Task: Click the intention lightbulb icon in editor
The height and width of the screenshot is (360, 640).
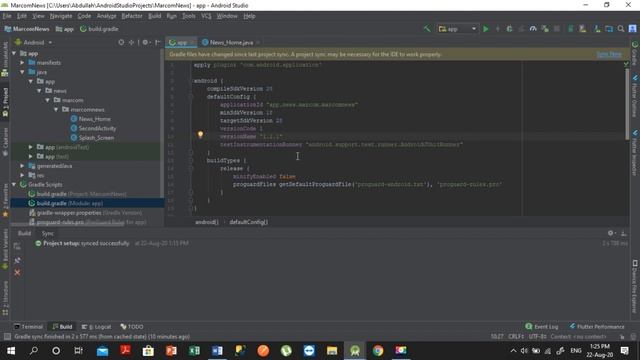Action: pyautogui.click(x=200, y=134)
